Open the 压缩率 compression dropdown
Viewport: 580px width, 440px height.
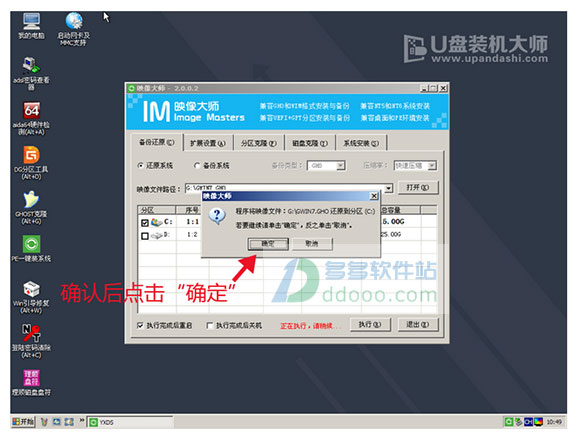click(x=432, y=166)
